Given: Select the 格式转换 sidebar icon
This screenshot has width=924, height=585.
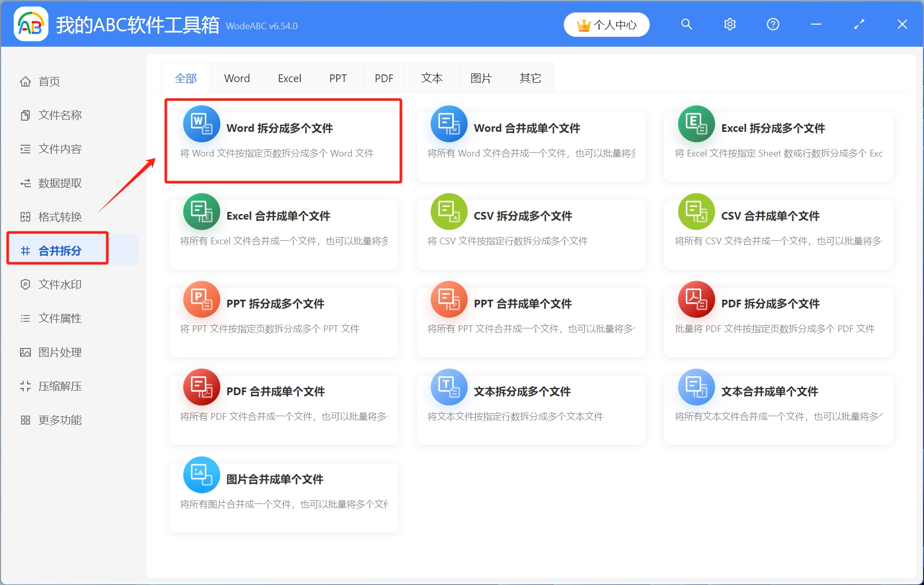Looking at the screenshot, I should 25,217.
